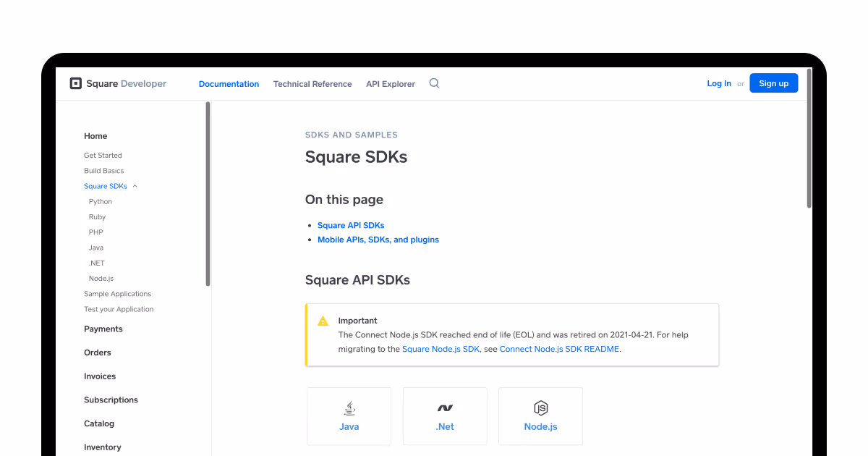
Task: Switch to the Documentation tab
Action: pyautogui.click(x=229, y=84)
